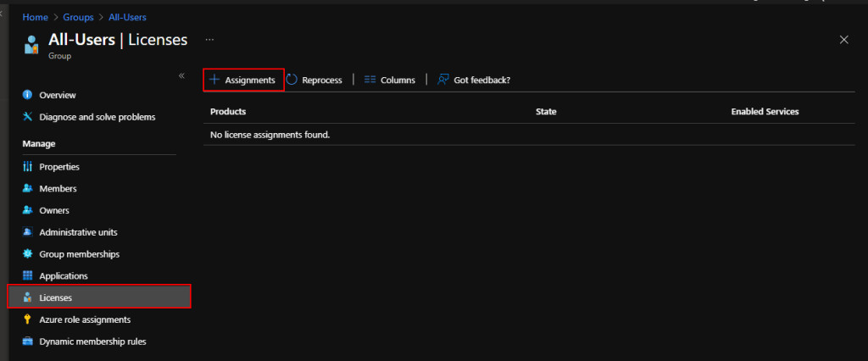This screenshot has width=868, height=361.
Task: Click the Home breadcrumb link
Action: coord(35,17)
